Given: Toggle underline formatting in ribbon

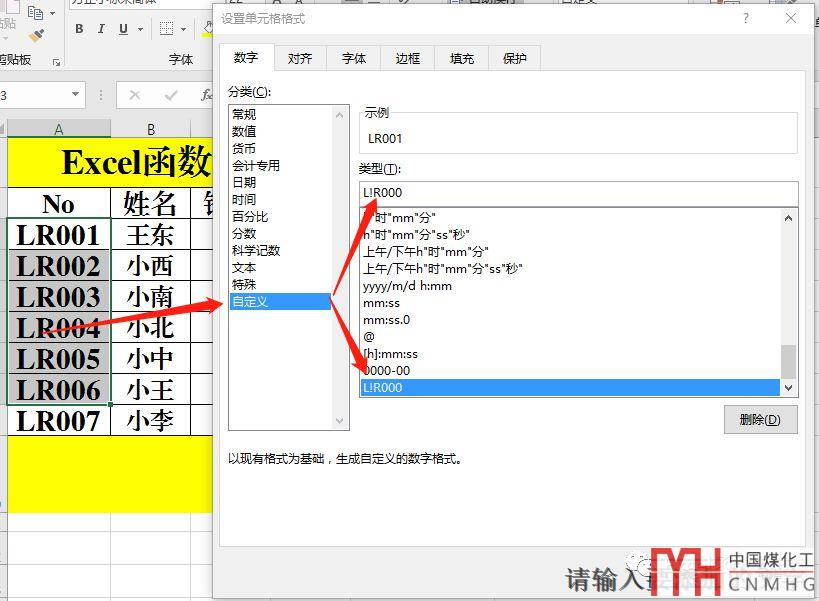Looking at the screenshot, I should 123,29.
